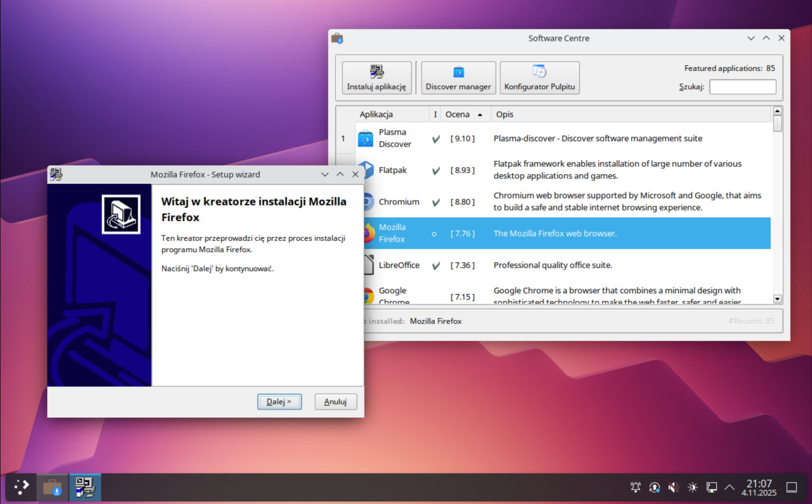Screen dimensions: 812x504
Task: Click the scroll down arrow of the app list
Action: pyautogui.click(x=777, y=299)
